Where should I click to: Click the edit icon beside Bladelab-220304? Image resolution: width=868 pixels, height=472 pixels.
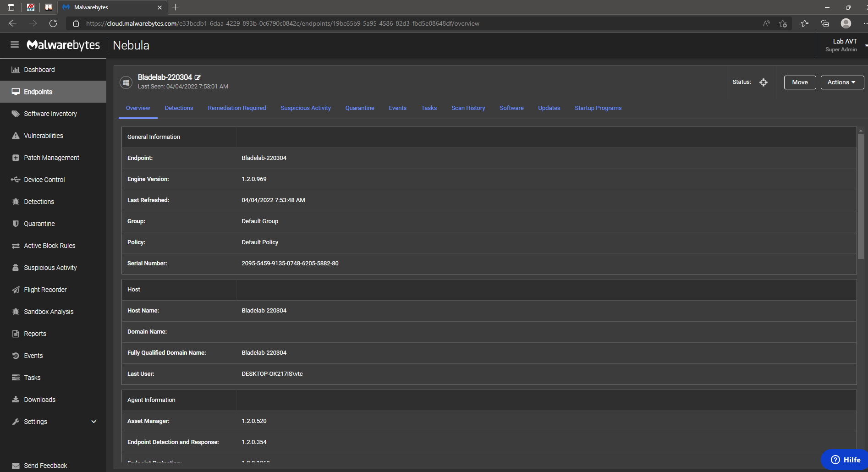click(198, 77)
